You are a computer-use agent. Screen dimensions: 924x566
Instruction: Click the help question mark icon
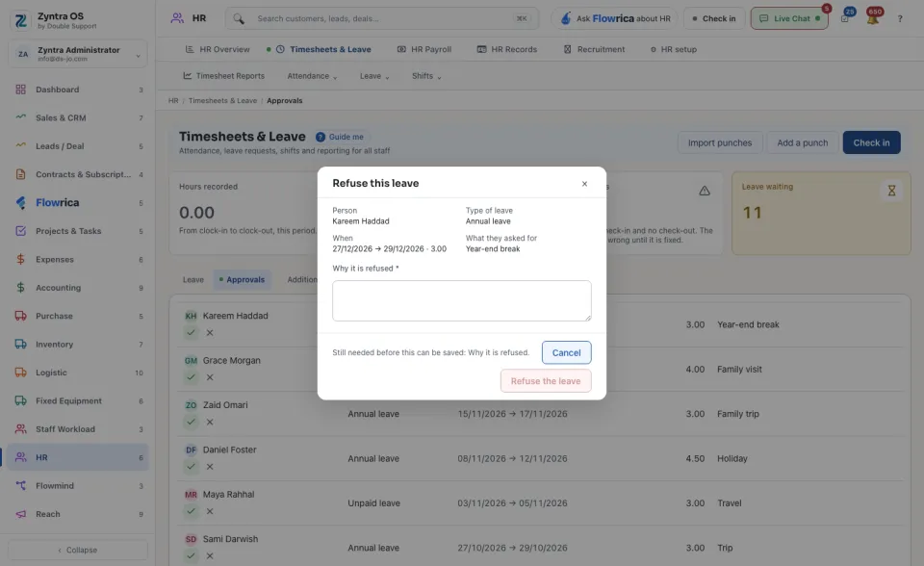click(x=900, y=19)
